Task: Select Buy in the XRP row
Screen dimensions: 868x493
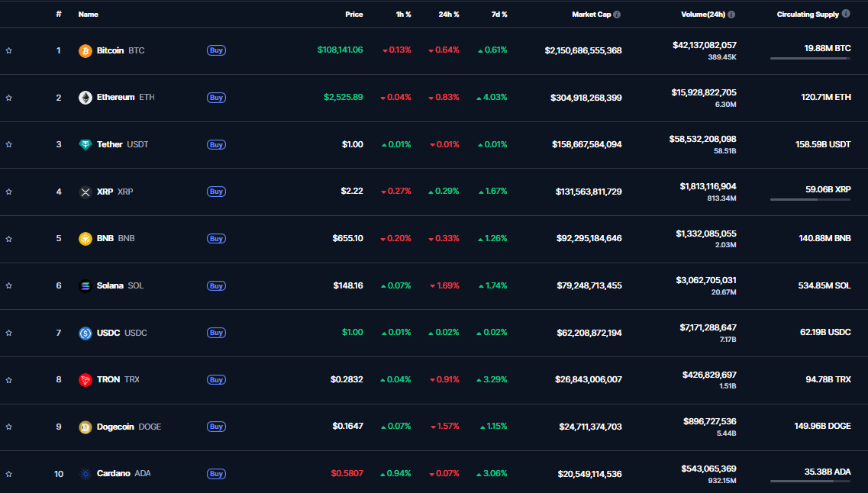Action: click(x=217, y=192)
